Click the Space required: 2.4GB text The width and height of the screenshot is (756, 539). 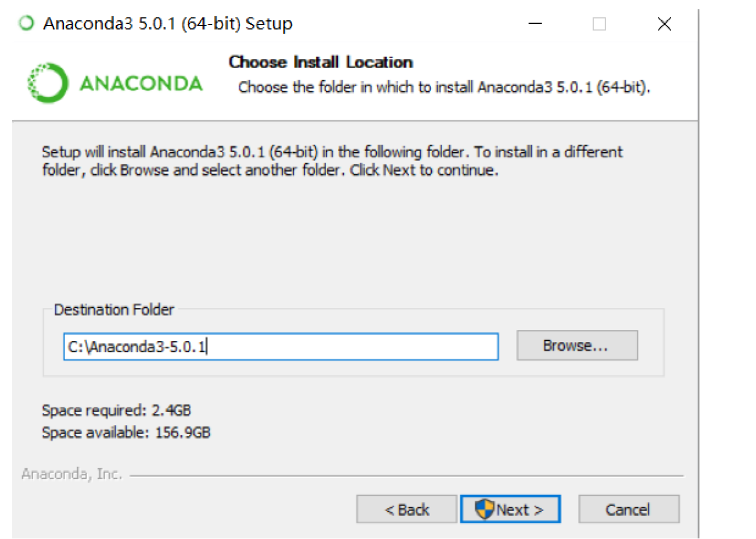tap(116, 411)
